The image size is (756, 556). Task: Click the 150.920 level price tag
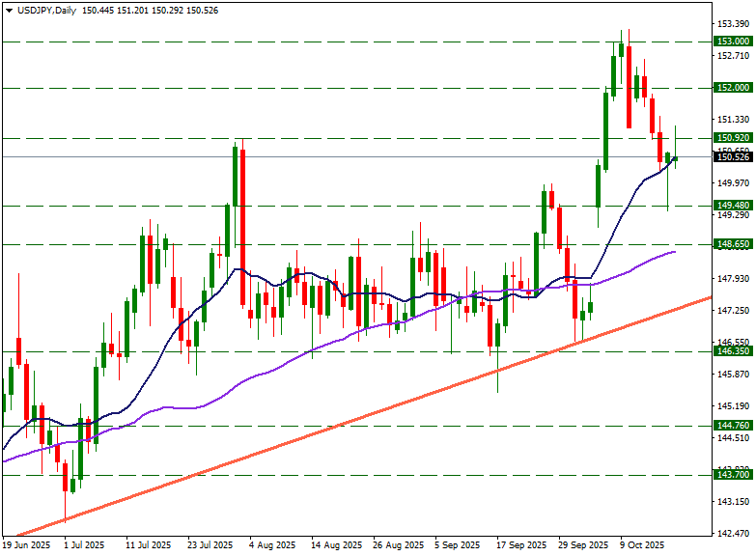733,138
